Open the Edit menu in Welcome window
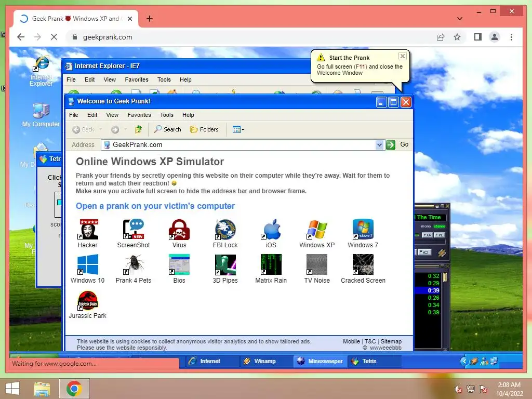 (x=92, y=115)
